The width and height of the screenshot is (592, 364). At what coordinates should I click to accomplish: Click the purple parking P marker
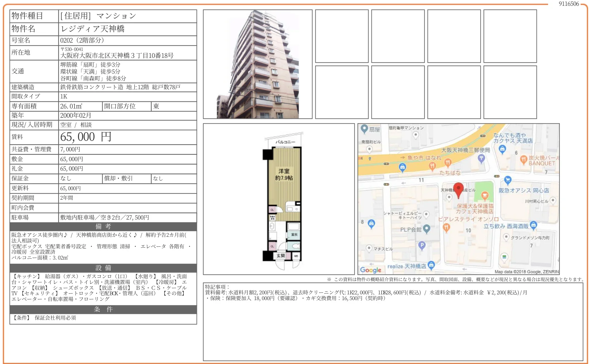pos(422,245)
